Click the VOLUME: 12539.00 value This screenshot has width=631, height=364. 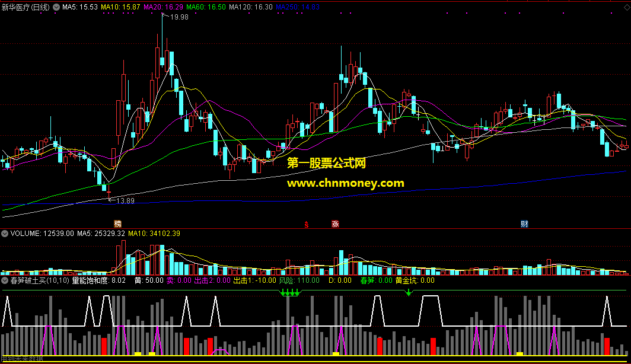[x=42, y=234]
